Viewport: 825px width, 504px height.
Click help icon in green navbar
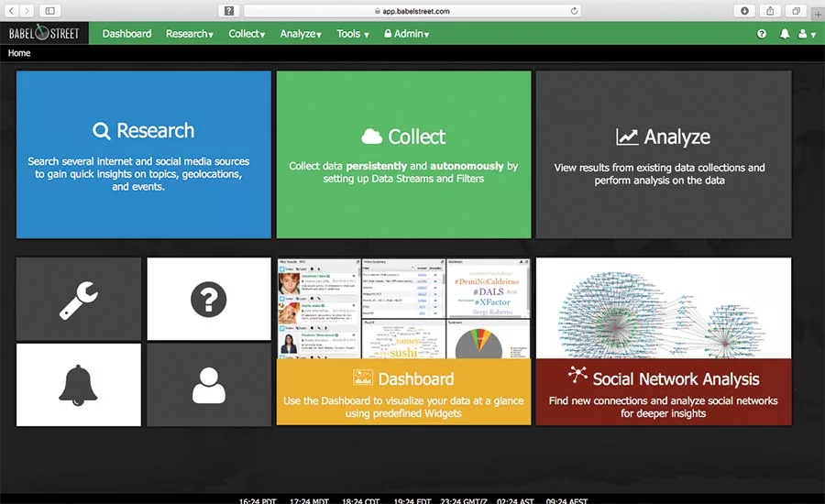tap(762, 34)
